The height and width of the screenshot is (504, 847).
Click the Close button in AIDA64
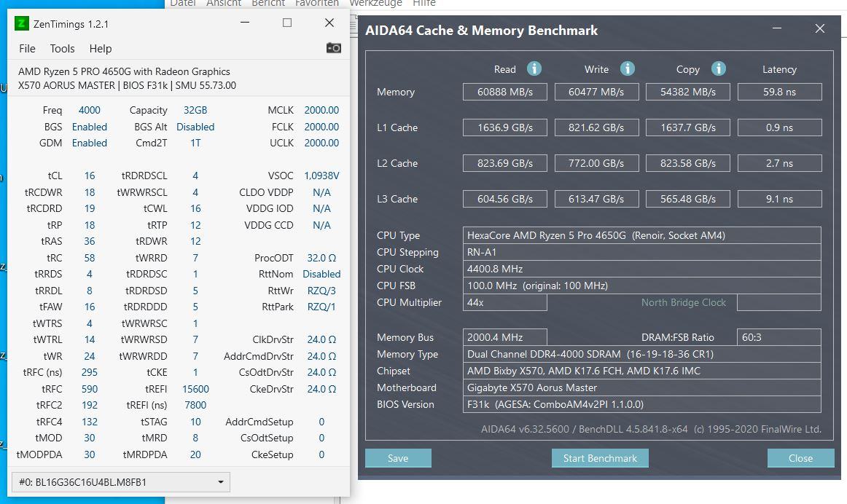click(800, 458)
